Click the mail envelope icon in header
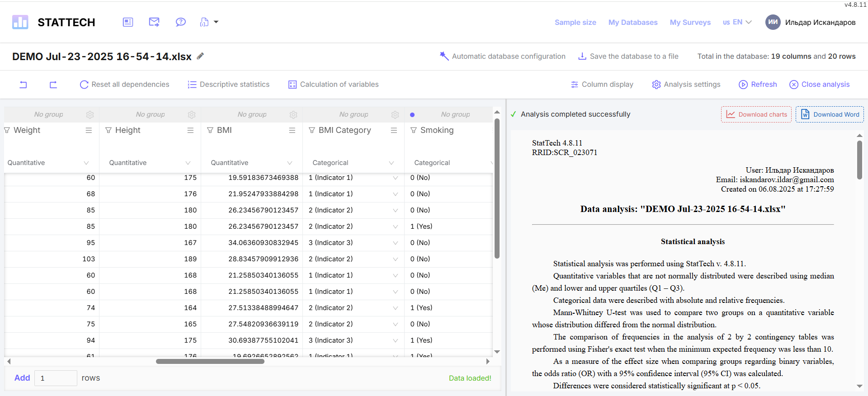The height and width of the screenshot is (396, 868). 154,22
